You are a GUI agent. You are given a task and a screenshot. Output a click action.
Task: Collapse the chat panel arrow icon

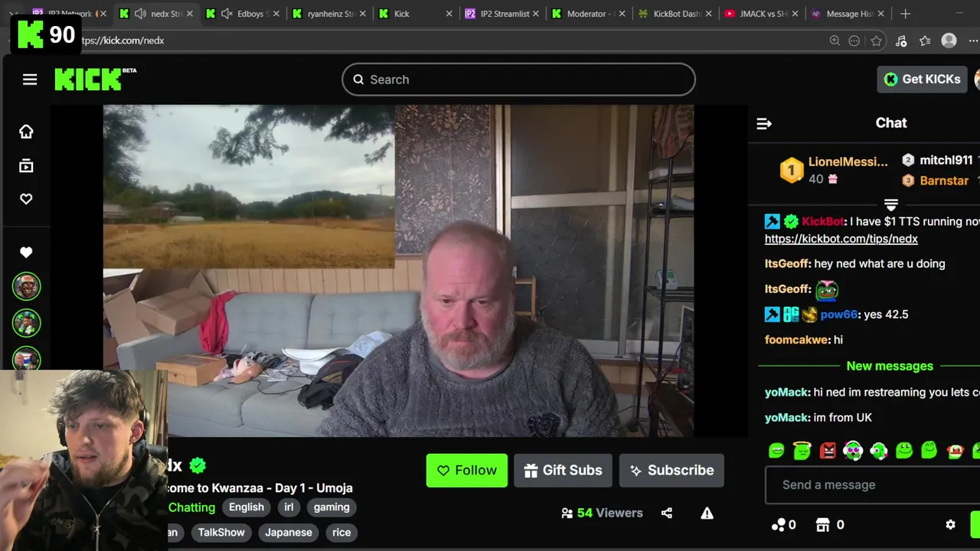(764, 123)
